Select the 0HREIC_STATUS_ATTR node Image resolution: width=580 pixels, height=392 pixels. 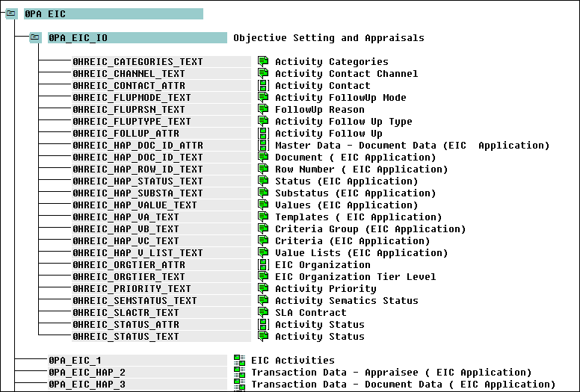tap(125, 325)
